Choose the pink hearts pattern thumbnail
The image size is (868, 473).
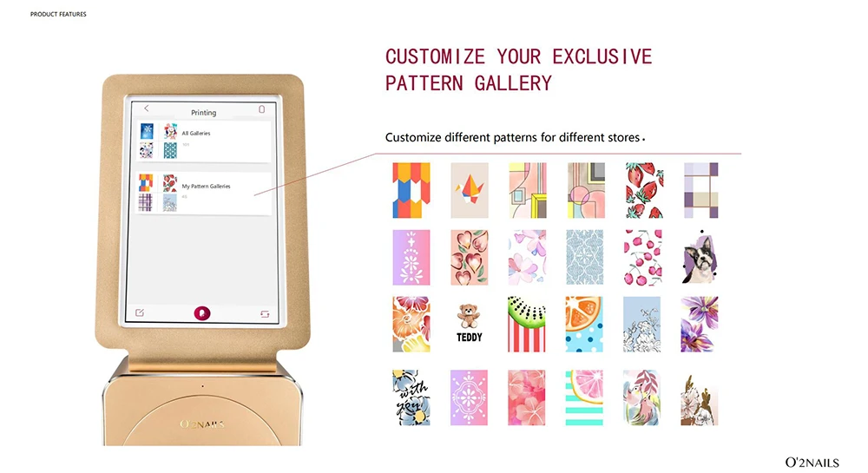pyautogui.click(x=470, y=258)
